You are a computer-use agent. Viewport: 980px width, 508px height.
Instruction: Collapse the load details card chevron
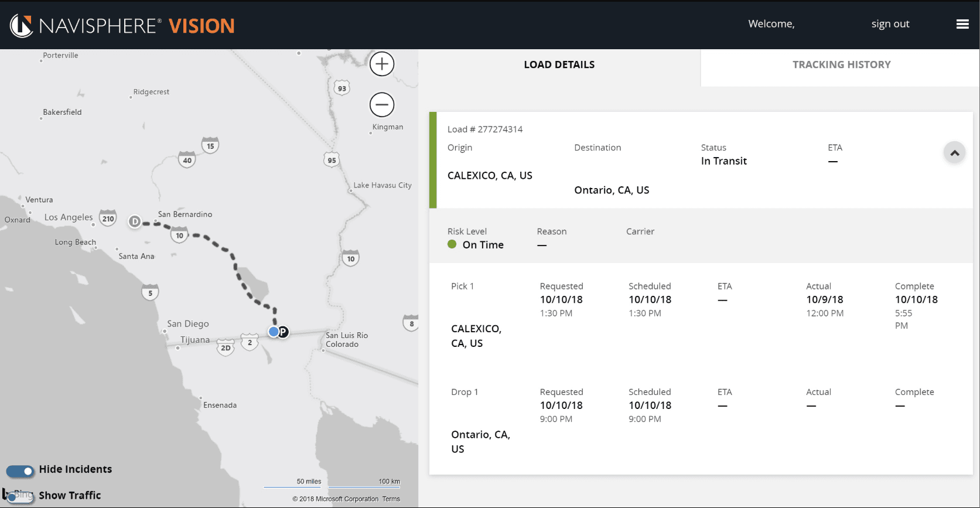[x=954, y=153]
